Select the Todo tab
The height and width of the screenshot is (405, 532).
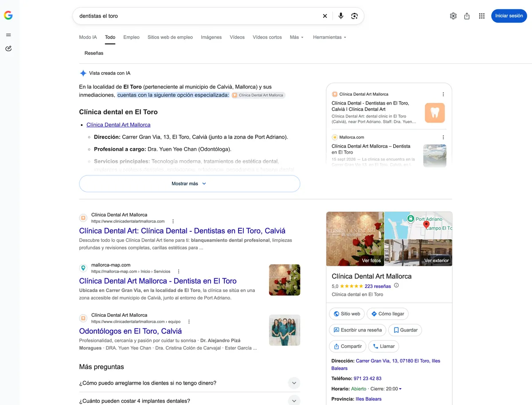pyautogui.click(x=110, y=37)
